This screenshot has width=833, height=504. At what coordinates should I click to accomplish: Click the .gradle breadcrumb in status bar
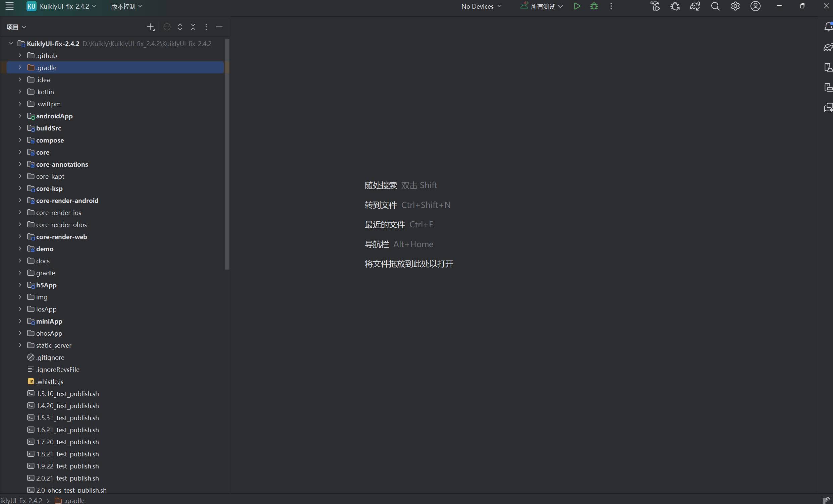point(74,501)
